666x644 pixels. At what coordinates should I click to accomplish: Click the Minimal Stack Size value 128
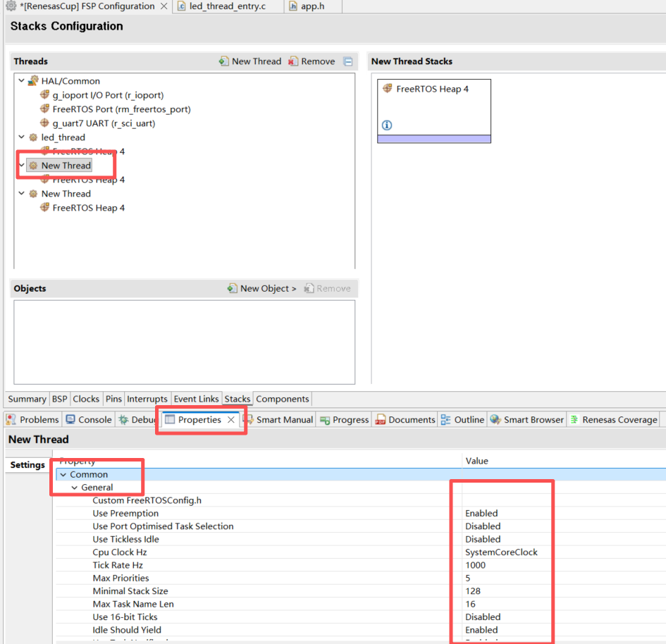point(473,590)
